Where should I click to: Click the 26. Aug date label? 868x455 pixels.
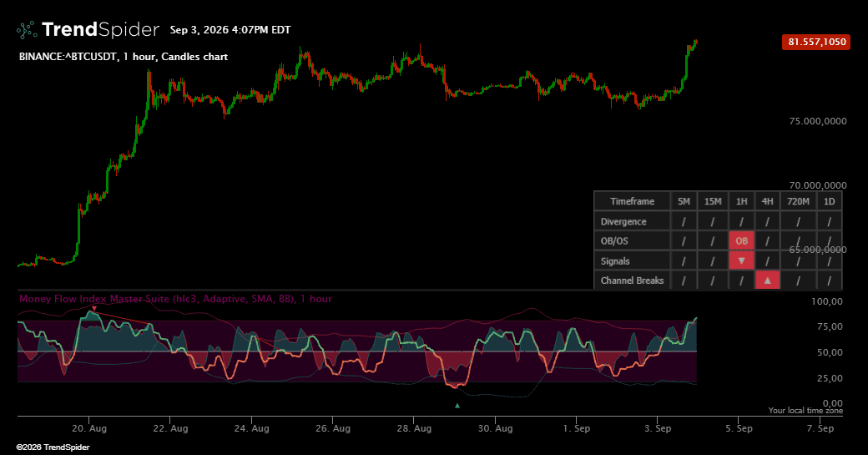[333, 428]
